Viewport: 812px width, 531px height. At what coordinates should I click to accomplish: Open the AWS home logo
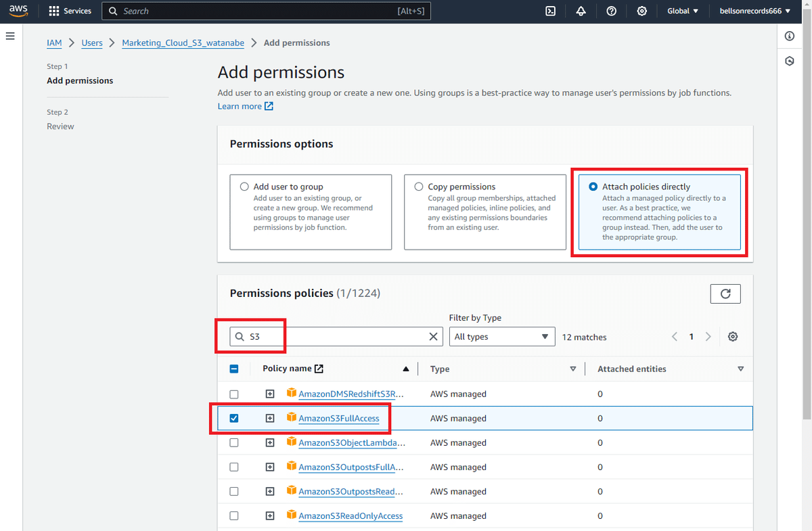pyautogui.click(x=18, y=11)
